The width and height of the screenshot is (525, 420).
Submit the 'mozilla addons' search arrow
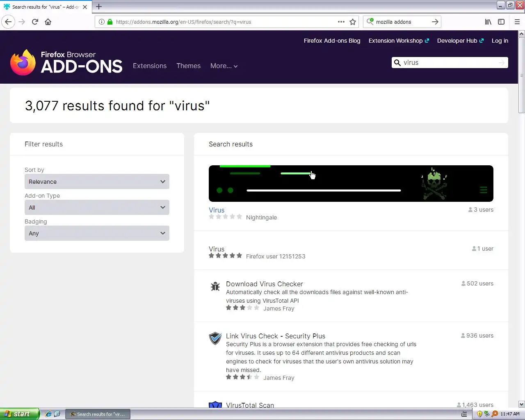coord(435,22)
